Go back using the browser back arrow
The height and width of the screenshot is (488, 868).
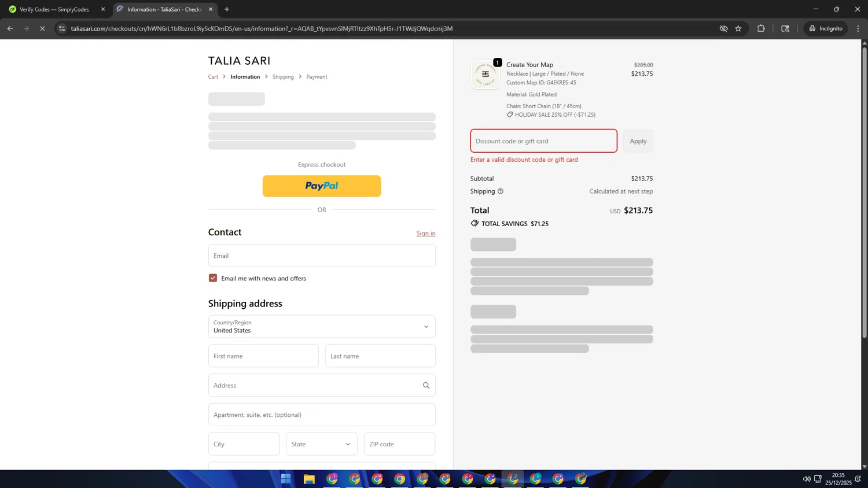(x=10, y=28)
